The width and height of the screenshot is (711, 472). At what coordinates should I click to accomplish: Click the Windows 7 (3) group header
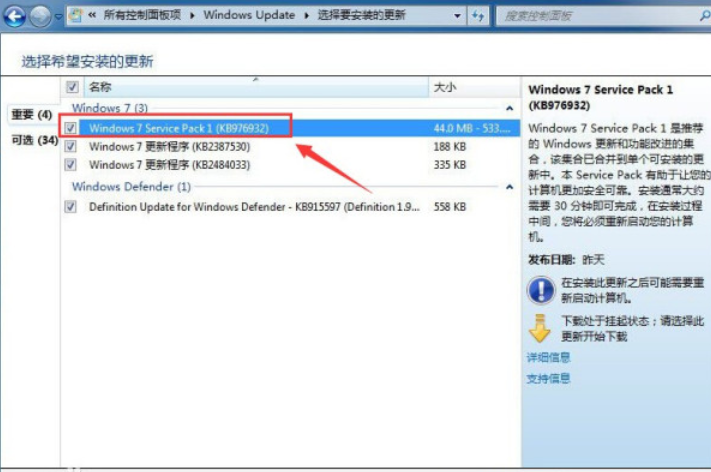[110, 108]
